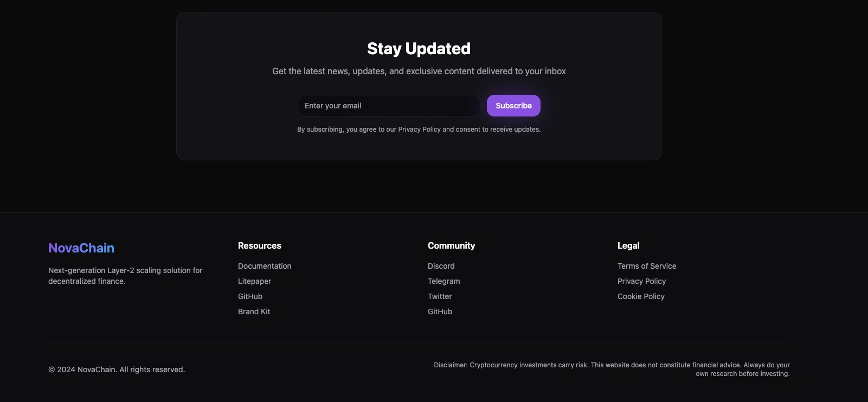868x402 pixels.
Task: Click the Resources column heading
Action: click(260, 246)
